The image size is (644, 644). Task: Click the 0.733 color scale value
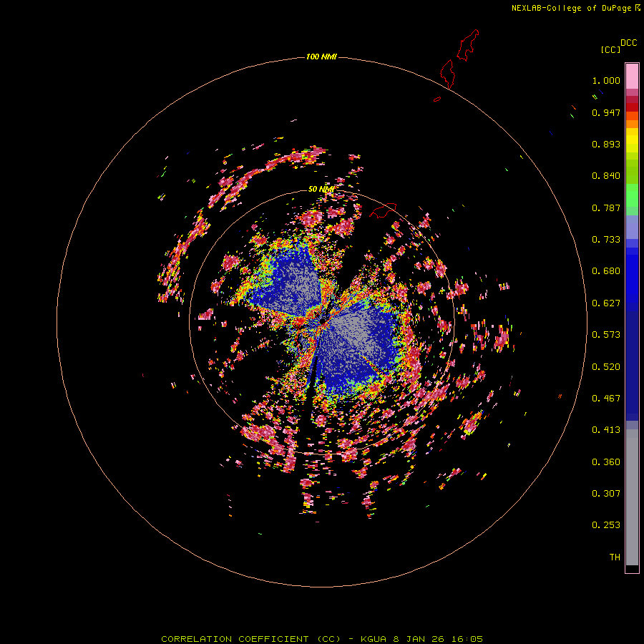tap(606, 240)
